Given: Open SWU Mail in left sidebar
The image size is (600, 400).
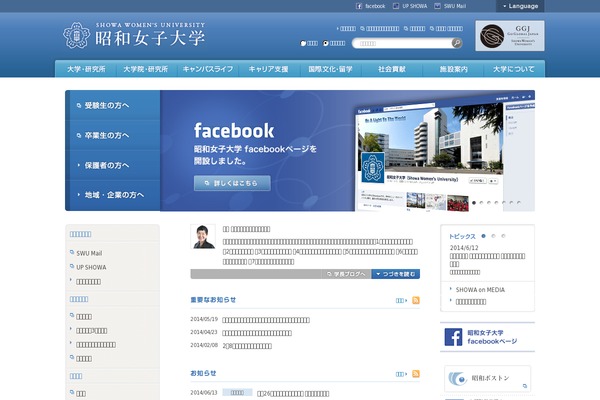Looking at the screenshot, I should coord(89,253).
